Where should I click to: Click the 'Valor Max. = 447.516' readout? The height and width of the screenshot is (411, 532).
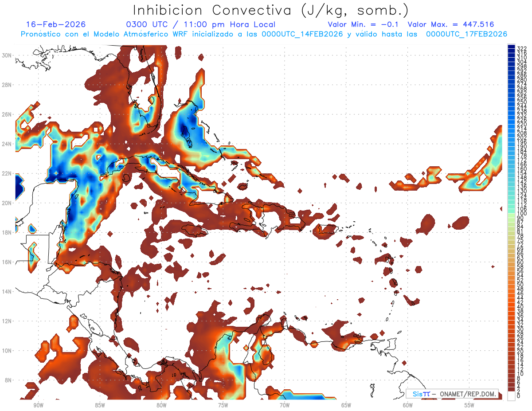point(450,25)
